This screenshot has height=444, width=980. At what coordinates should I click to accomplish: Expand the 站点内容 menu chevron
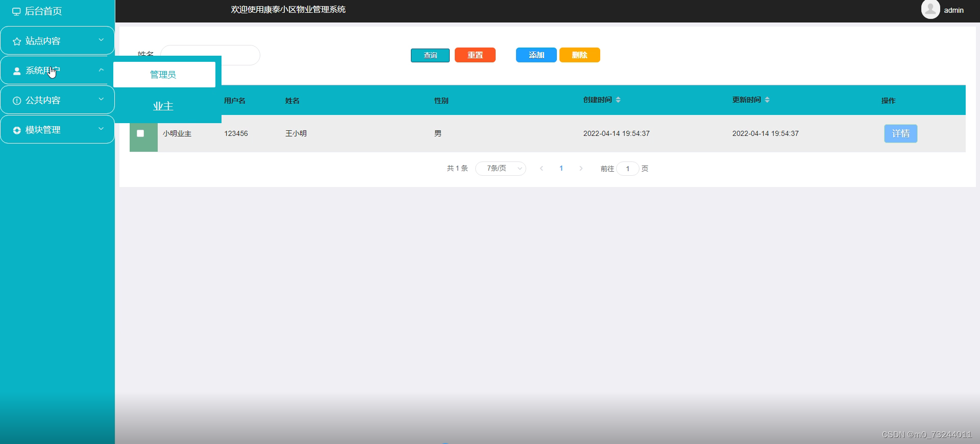[101, 40]
